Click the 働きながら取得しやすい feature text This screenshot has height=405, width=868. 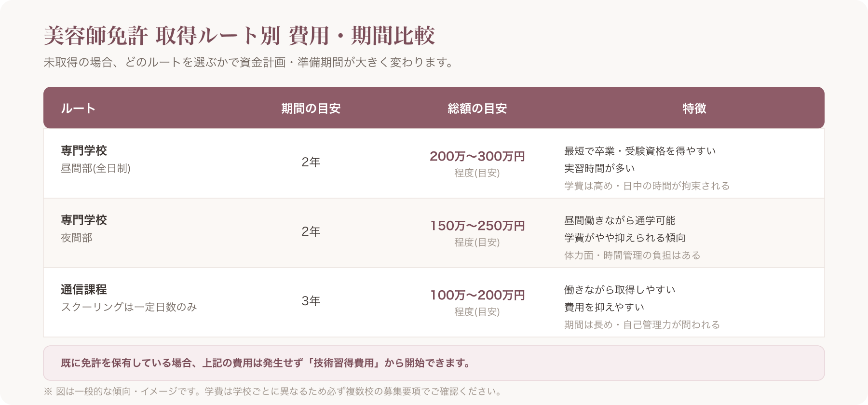click(x=620, y=290)
